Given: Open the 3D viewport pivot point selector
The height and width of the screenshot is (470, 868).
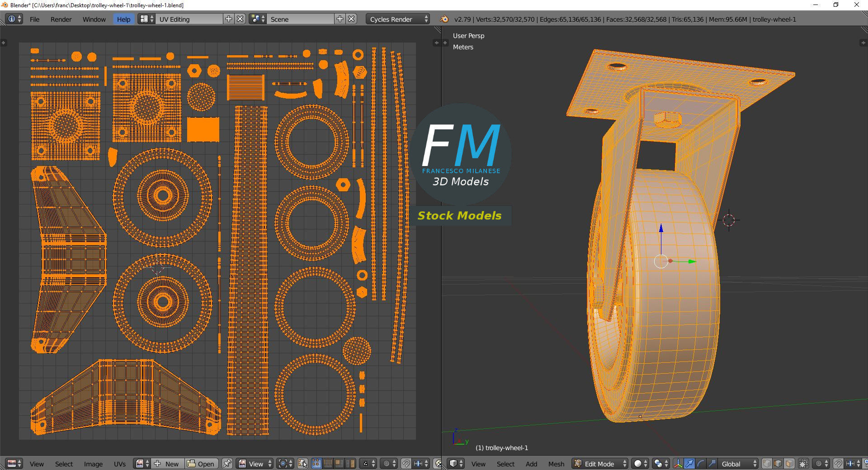Looking at the screenshot, I should [x=661, y=464].
